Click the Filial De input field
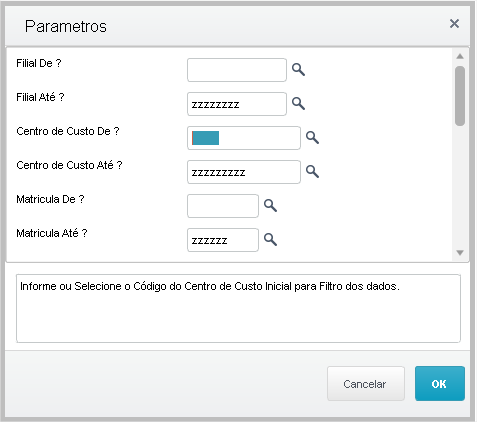Screen dimensions: 477x422 pyautogui.click(x=237, y=70)
